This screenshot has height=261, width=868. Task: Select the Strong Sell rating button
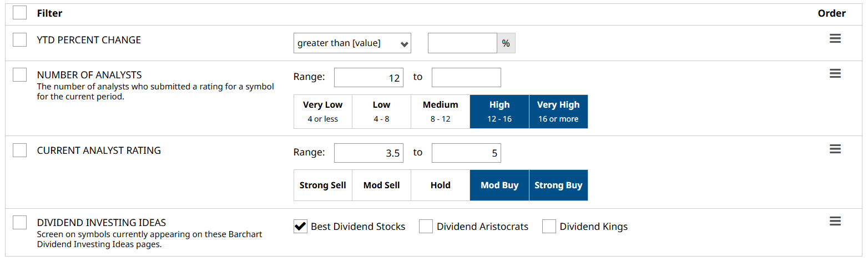[x=322, y=185]
